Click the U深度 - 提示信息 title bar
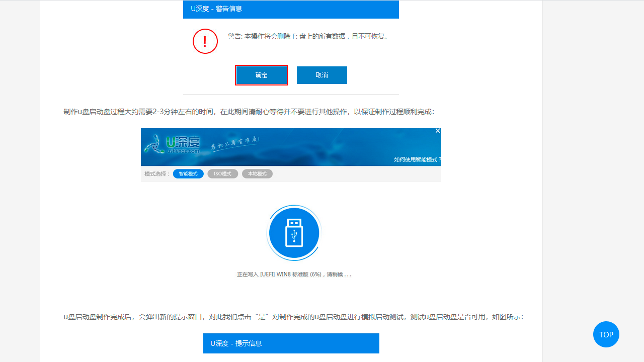 tap(291, 343)
